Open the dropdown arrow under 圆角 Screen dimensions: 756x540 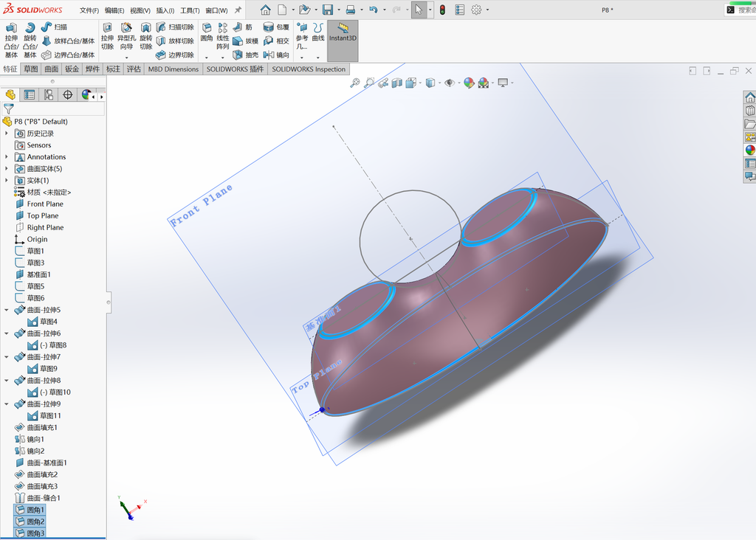207,58
